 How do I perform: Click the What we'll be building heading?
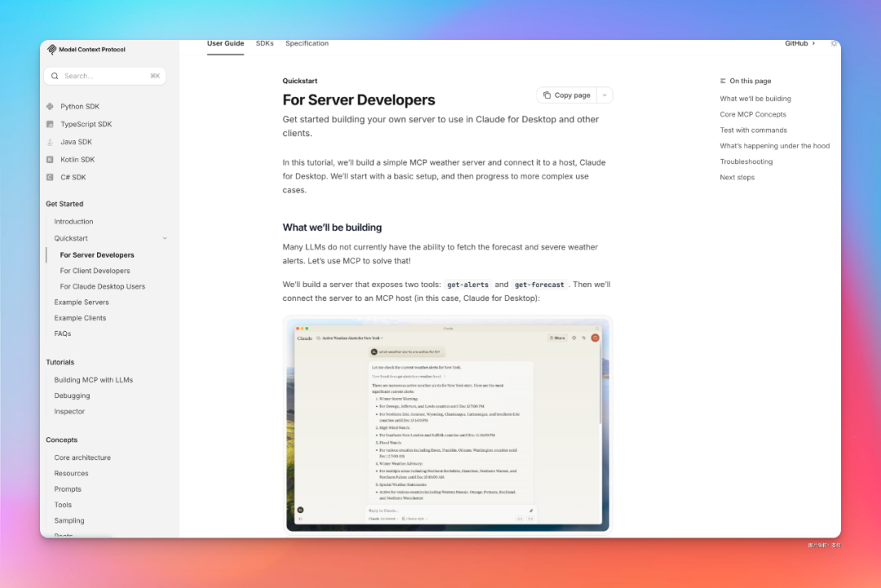(x=332, y=228)
